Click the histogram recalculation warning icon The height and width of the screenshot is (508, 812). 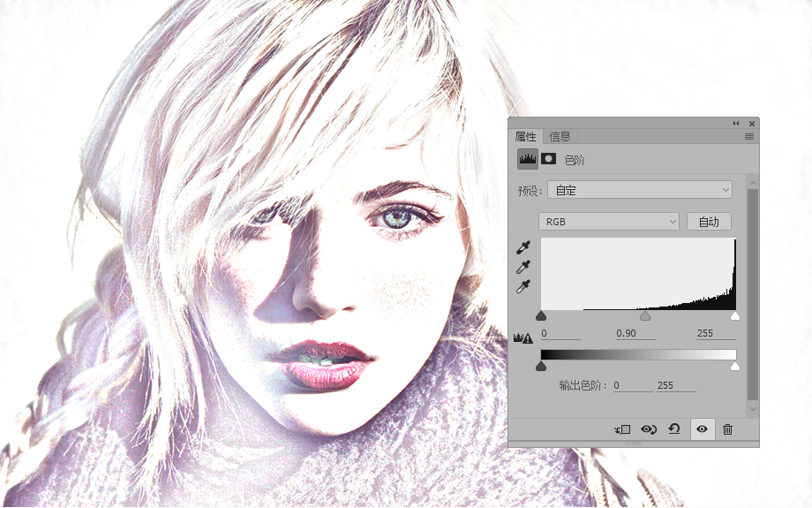[x=523, y=338]
